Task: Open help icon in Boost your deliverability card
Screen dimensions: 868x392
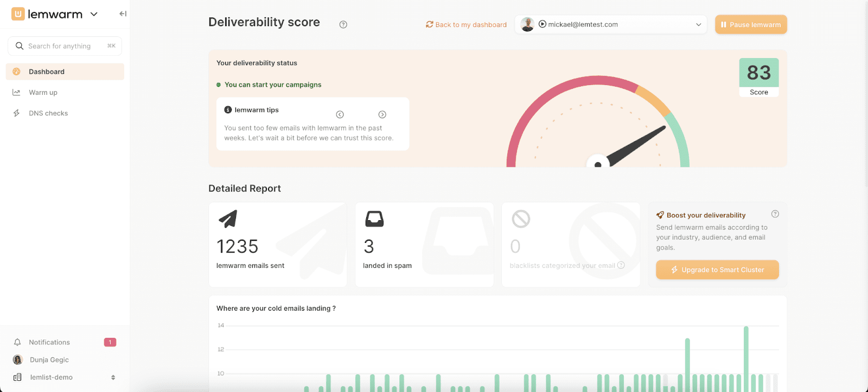Action: point(775,214)
